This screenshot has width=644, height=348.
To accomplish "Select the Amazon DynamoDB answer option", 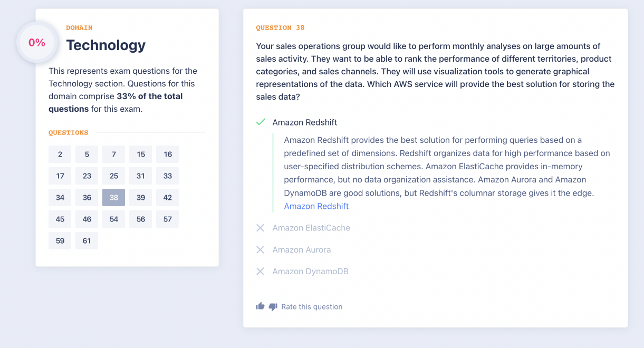I will (310, 272).
